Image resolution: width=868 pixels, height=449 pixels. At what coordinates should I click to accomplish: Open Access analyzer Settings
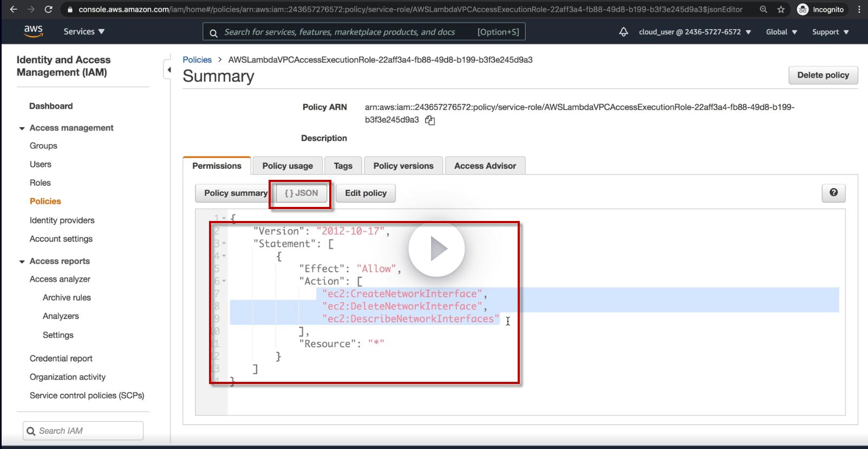click(x=58, y=335)
